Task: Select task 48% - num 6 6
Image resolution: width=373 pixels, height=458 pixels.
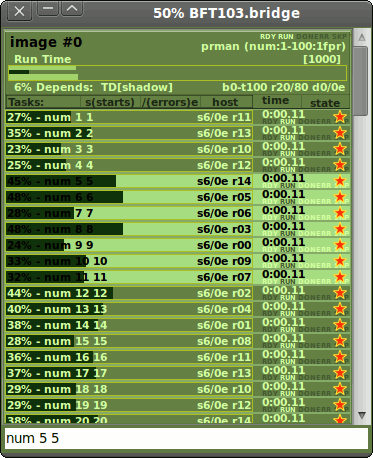Action: click(129, 197)
